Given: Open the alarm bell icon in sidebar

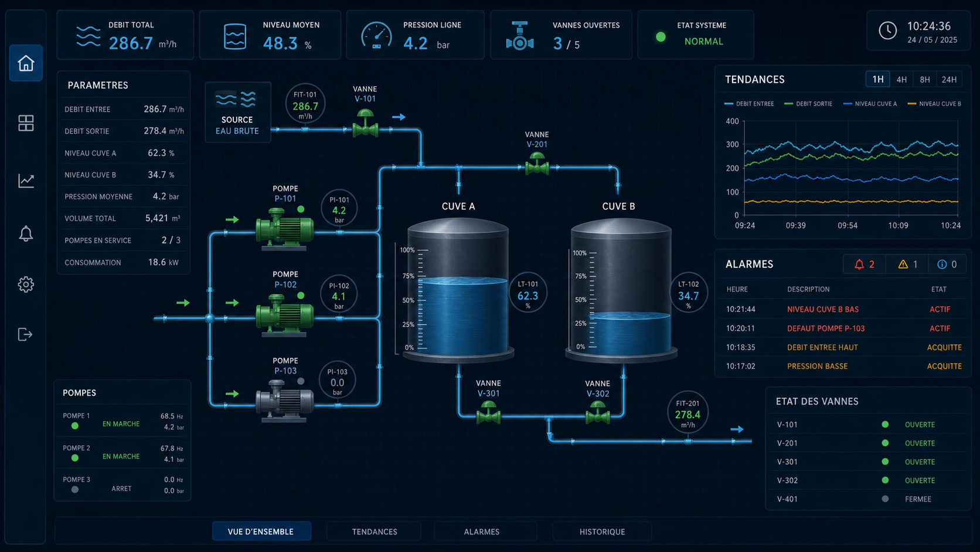Looking at the screenshot, I should pos(26,233).
